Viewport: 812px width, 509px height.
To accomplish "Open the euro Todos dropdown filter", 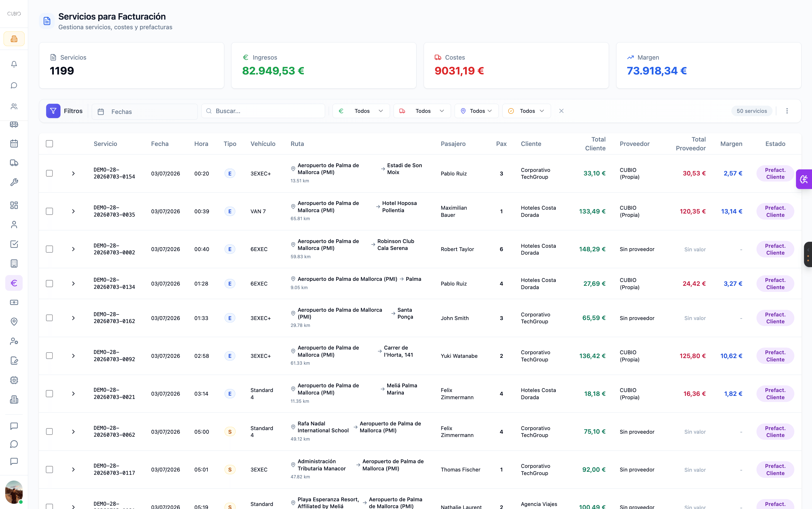I will click(361, 111).
